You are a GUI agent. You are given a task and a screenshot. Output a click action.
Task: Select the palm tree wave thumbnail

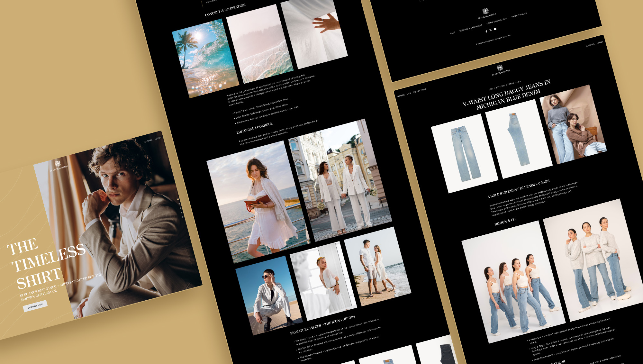[205, 58]
